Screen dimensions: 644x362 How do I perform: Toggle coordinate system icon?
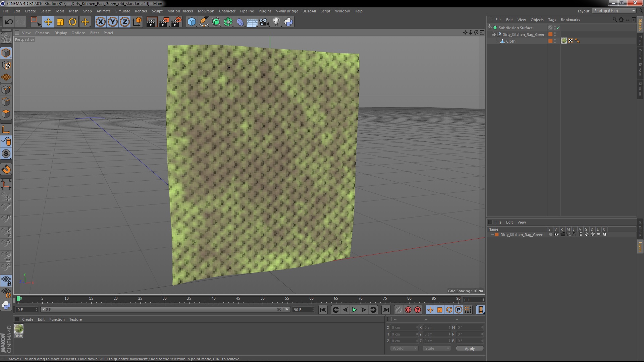(137, 22)
